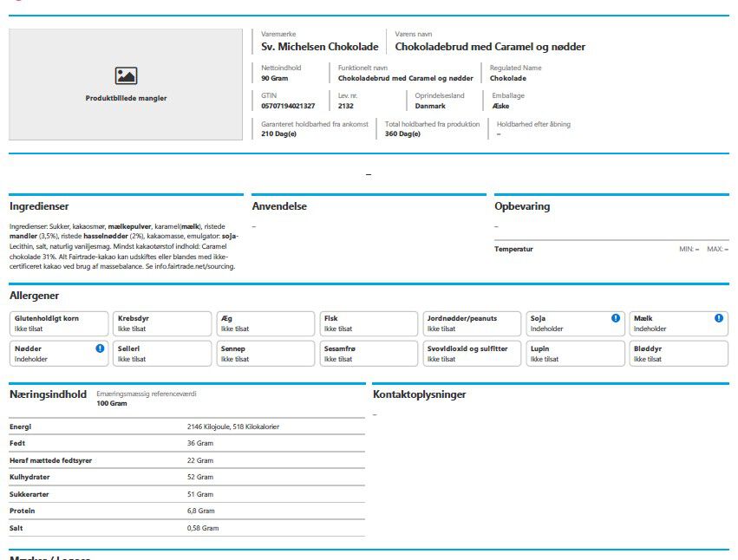This screenshot has width=738, height=560.
Task: Click the 'Allergener' section heading
Action: pyautogui.click(x=35, y=296)
